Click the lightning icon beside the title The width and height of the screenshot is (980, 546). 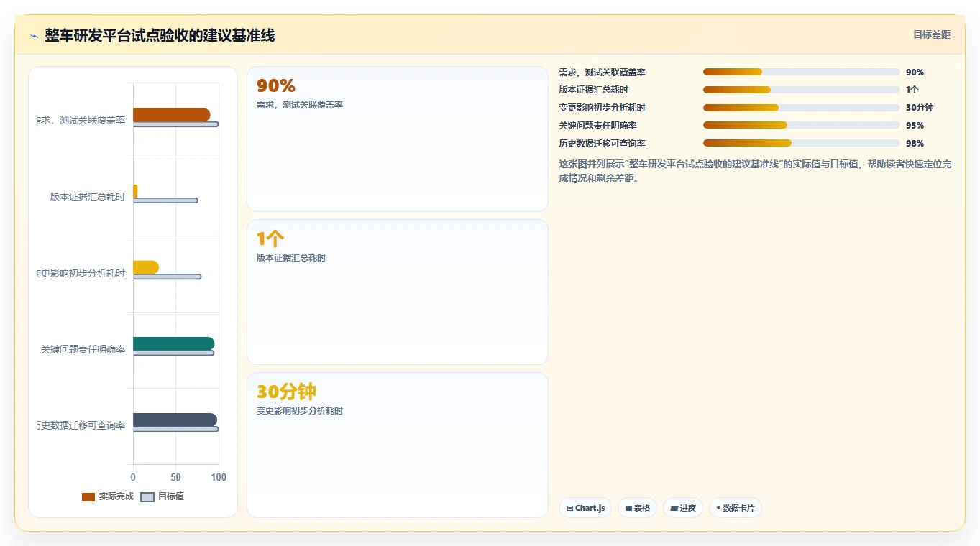(x=34, y=36)
